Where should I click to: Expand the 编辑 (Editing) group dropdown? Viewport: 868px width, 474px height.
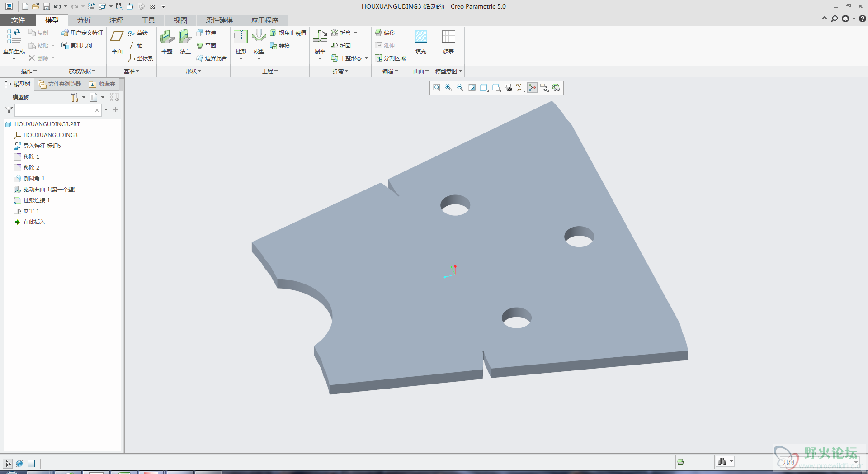click(x=390, y=71)
